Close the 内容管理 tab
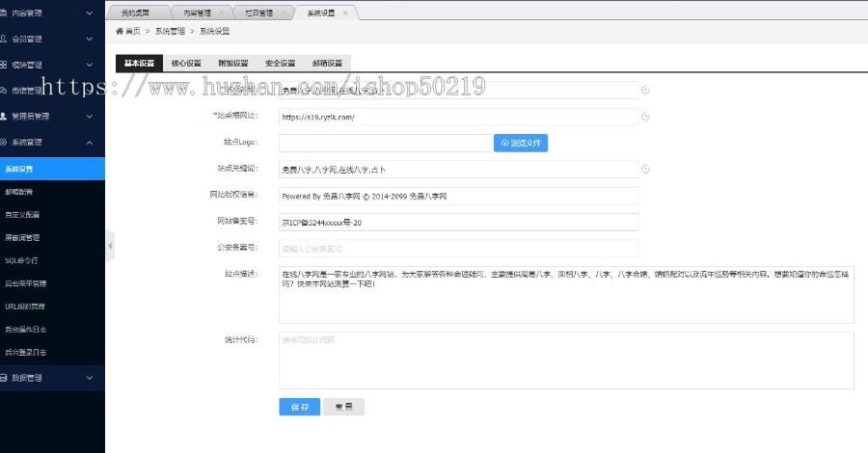Viewport: 868px width, 453px height. 222,13
